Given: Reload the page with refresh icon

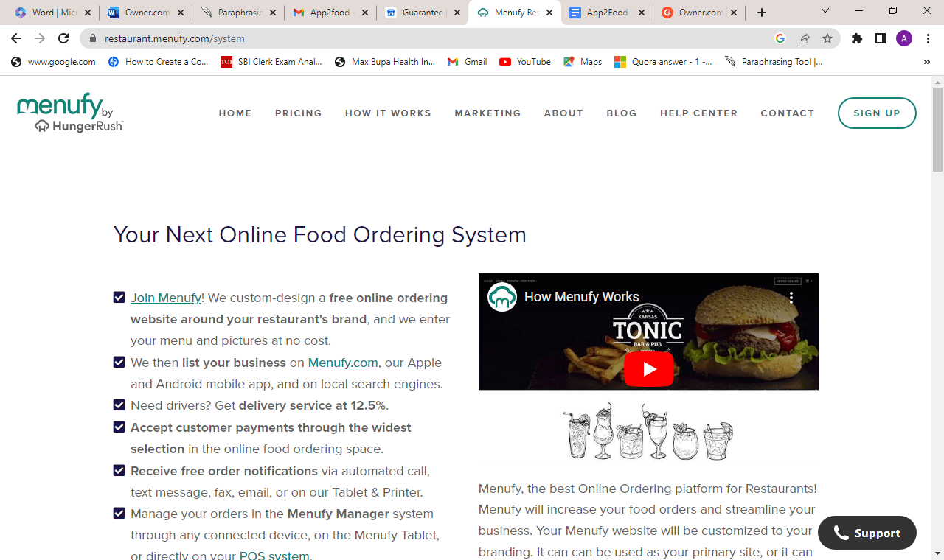Looking at the screenshot, I should point(63,38).
